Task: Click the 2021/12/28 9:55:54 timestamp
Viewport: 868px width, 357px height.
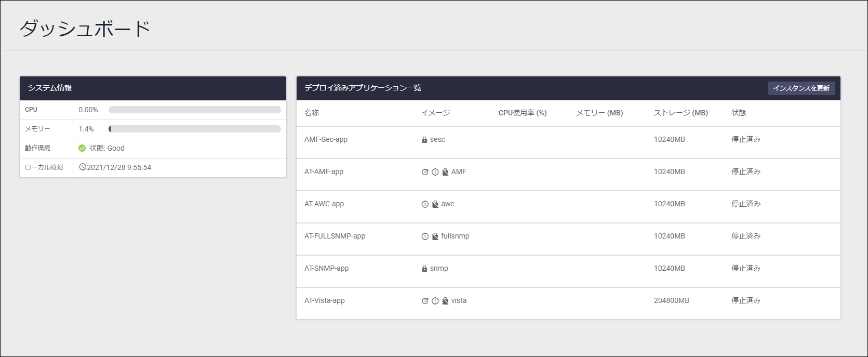Action: [119, 167]
